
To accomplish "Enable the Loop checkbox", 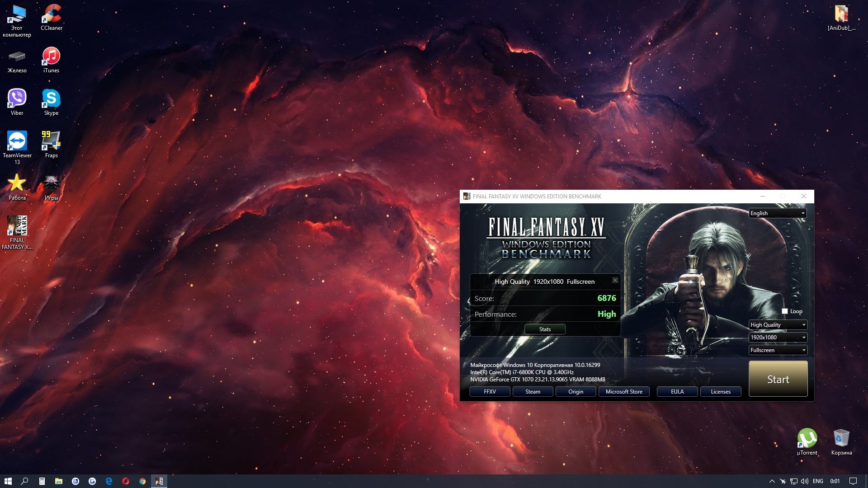I will coord(785,311).
